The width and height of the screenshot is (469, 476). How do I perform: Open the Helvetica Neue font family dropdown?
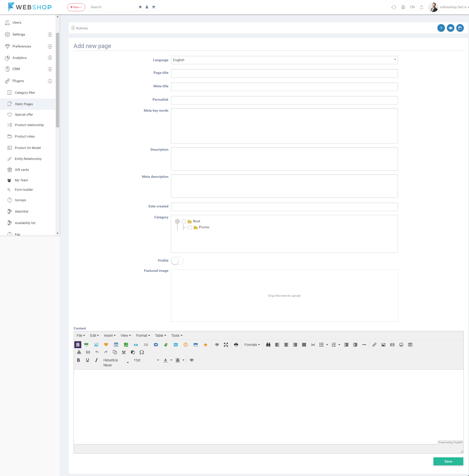(116, 363)
